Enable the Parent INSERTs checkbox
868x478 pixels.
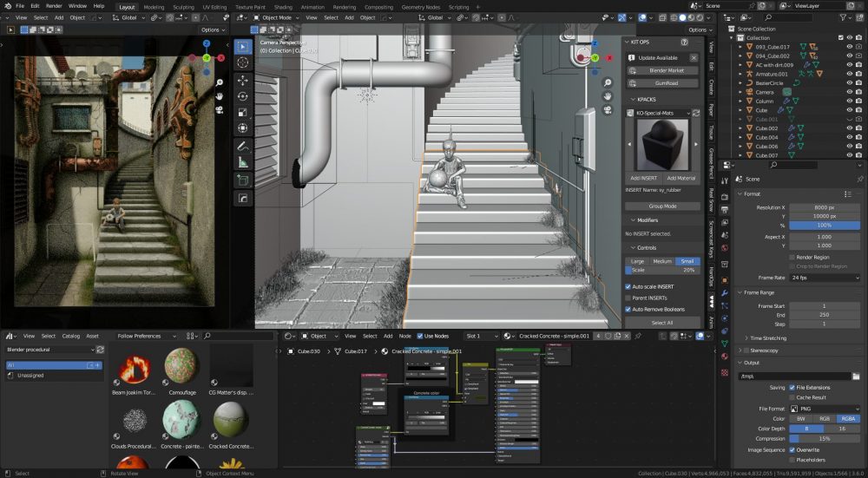pyautogui.click(x=629, y=298)
